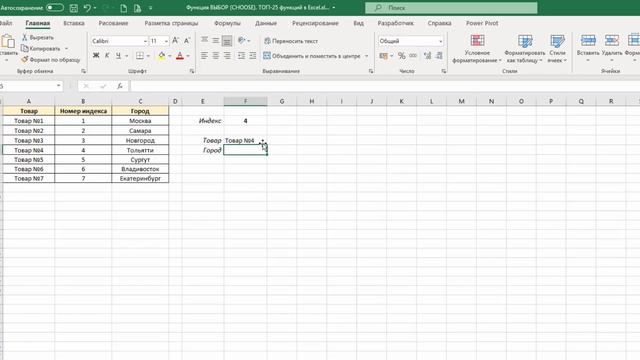The image size is (640, 360).
Task: Click the Поиск search box
Action: pos(451,8)
